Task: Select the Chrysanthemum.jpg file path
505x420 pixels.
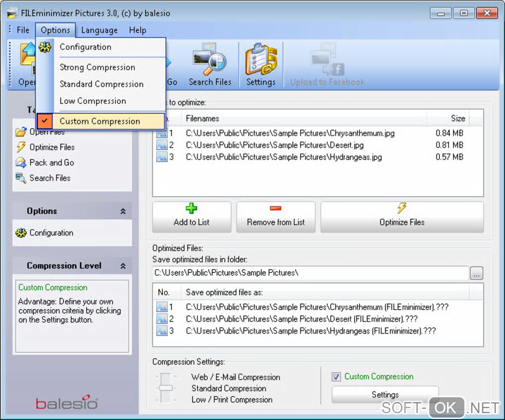Action: 290,133
